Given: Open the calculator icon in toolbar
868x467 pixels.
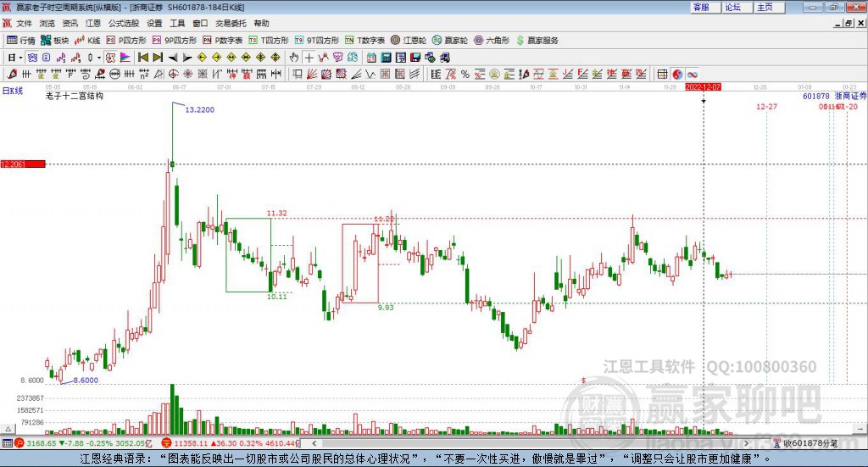Looking at the screenshot, I should (x=387, y=58).
